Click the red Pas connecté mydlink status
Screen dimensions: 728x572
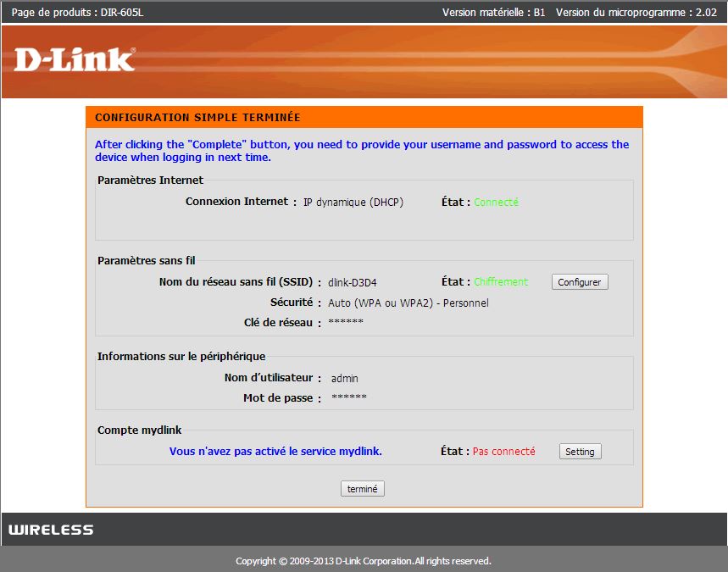(x=503, y=452)
